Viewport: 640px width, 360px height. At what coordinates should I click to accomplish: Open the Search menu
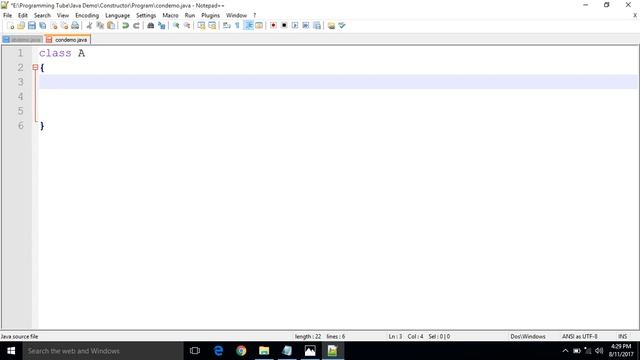coord(42,16)
